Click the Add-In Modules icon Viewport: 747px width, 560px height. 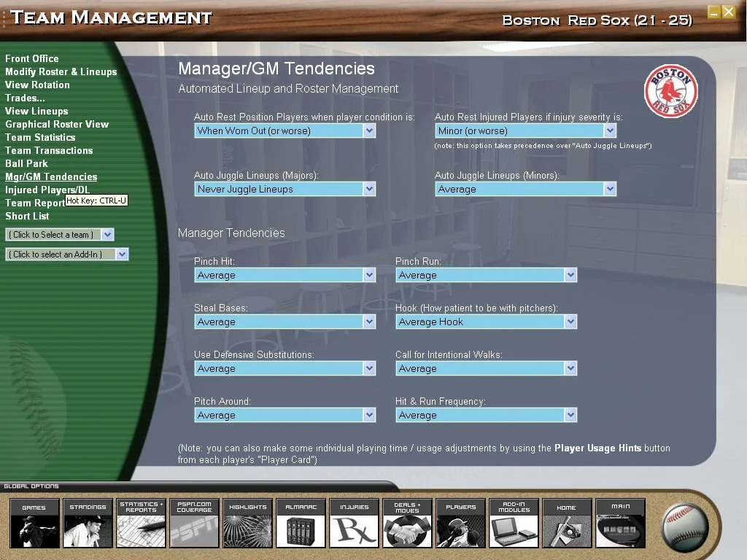(514, 524)
